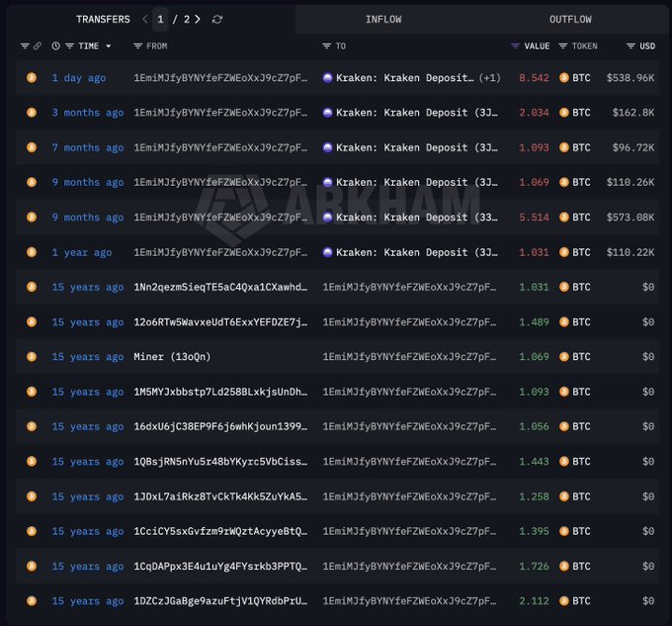The width and height of the screenshot is (672, 626).
Task: Open sender address 1DZCzJGaBge9azuFtjV1QYRdbPrU…
Action: [x=220, y=601]
